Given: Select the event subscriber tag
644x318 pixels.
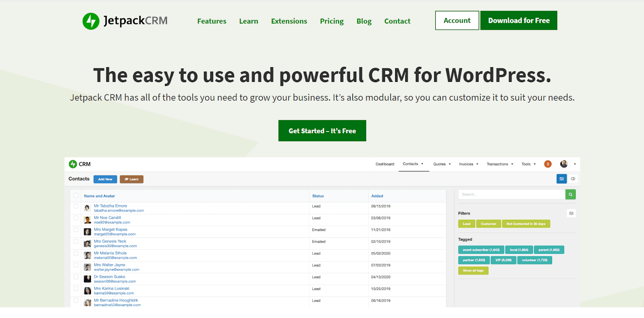Looking at the screenshot, I should [x=481, y=250].
